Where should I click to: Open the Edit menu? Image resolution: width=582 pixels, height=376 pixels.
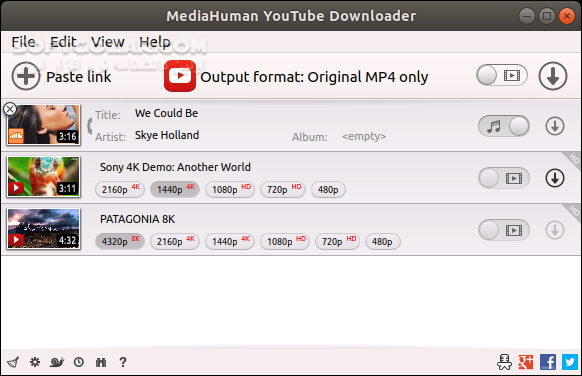pyautogui.click(x=63, y=42)
